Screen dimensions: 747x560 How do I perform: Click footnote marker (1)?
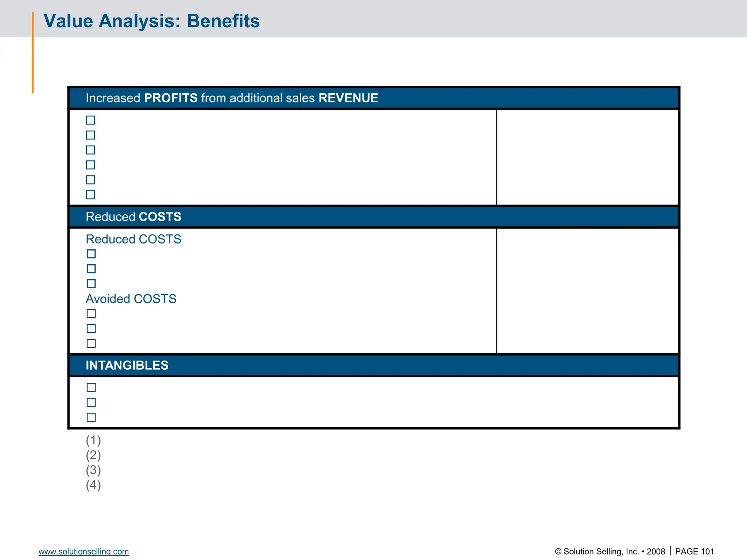(93, 440)
